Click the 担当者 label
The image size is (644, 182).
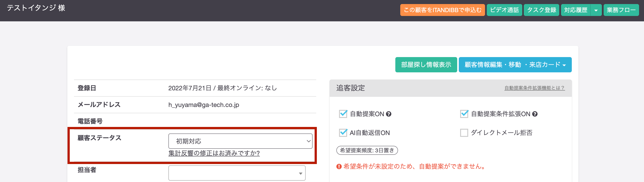tap(87, 170)
